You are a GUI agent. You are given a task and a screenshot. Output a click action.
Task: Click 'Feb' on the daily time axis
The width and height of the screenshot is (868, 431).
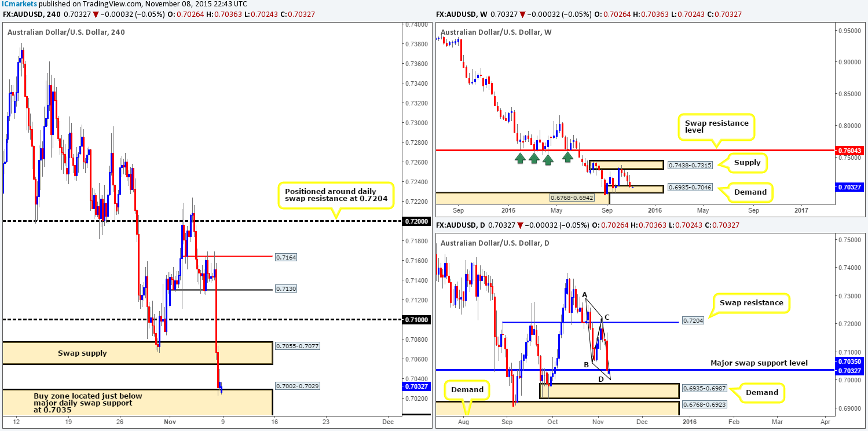pyautogui.click(x=733, y=422)
